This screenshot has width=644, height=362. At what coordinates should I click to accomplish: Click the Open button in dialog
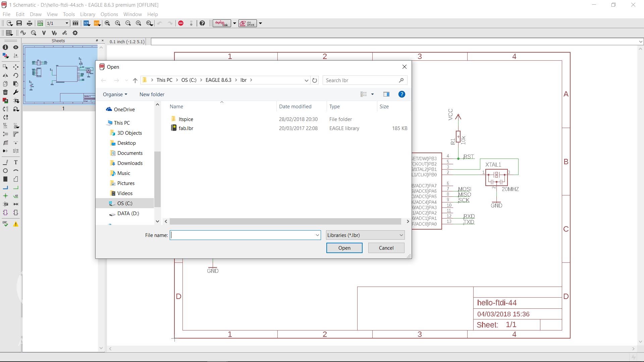(x=344, y=248)
